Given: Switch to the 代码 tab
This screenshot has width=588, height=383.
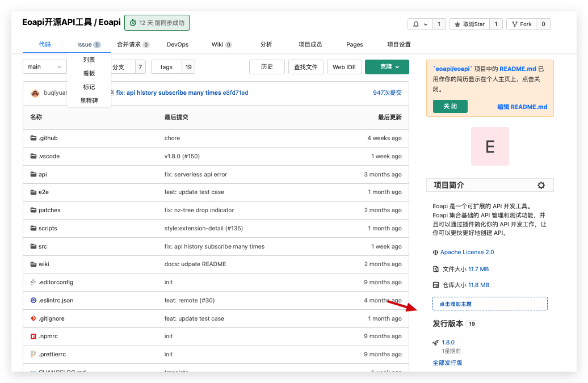Looking at the screenshot, I should pyautogui.click(x=45, y=44).
